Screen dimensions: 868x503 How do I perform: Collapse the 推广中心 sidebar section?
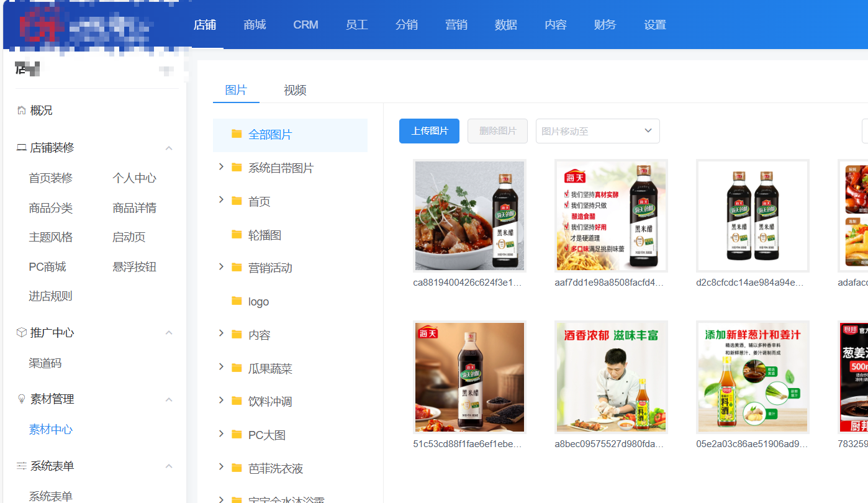click(169, 333)
